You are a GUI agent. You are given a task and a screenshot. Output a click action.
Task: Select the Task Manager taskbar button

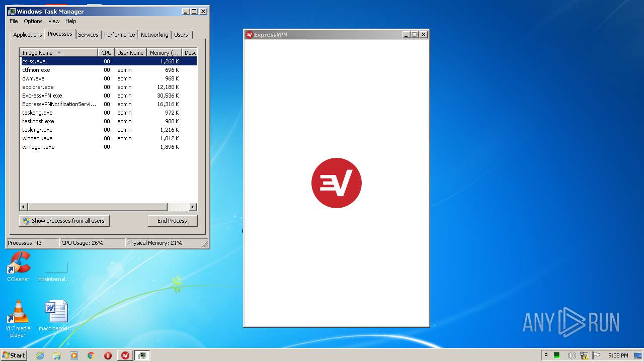[142, 355]
